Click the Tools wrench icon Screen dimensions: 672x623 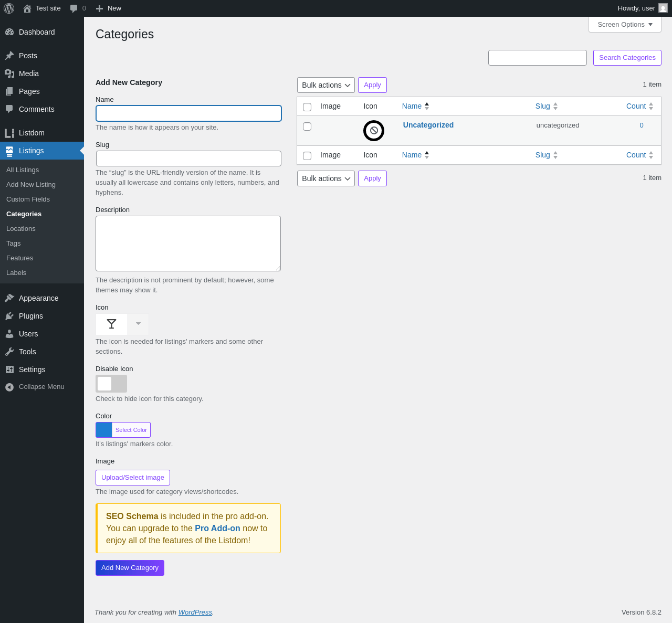(x=9, y=352)
